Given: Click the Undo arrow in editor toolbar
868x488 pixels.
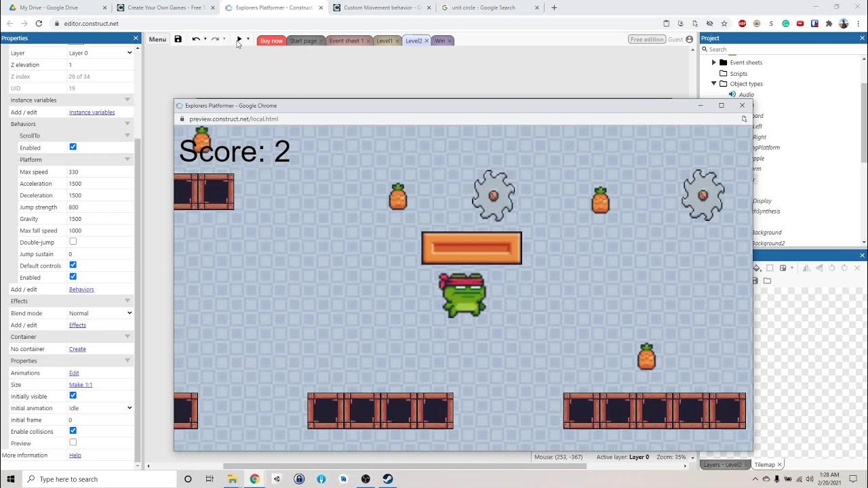Looking at the screenshot, I should point(195,39).
